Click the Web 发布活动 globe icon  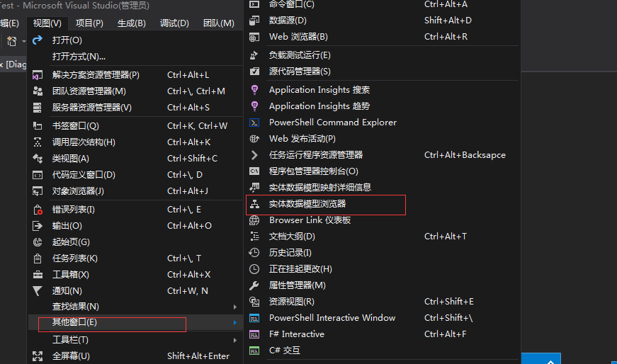point(254,139)
